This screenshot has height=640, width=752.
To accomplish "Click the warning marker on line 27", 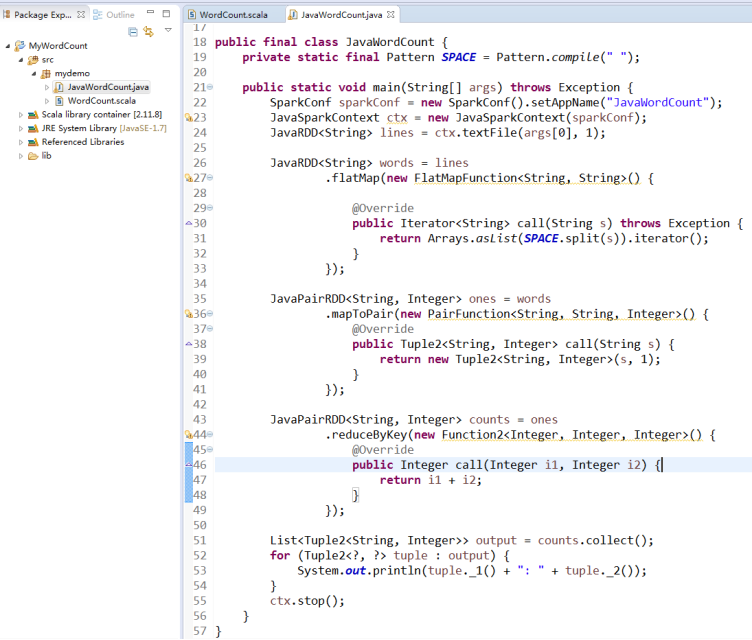I will (x=188, y=178).
